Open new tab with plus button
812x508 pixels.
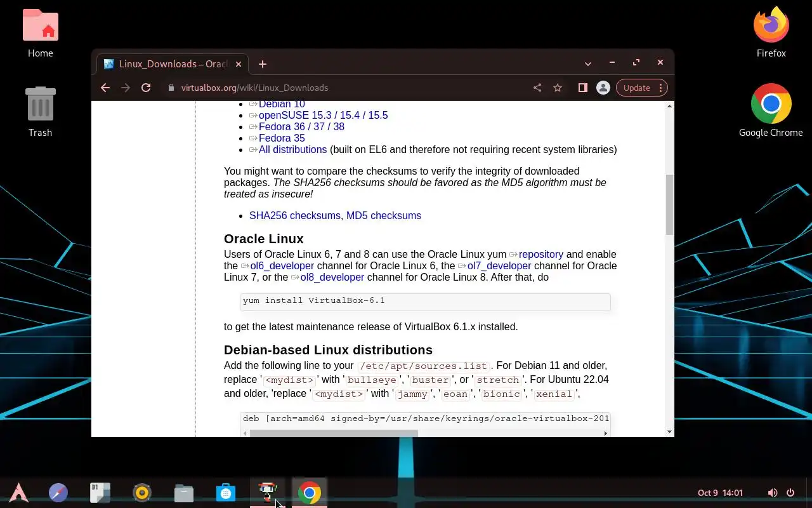pyautogui.click(x=263, y=63)
